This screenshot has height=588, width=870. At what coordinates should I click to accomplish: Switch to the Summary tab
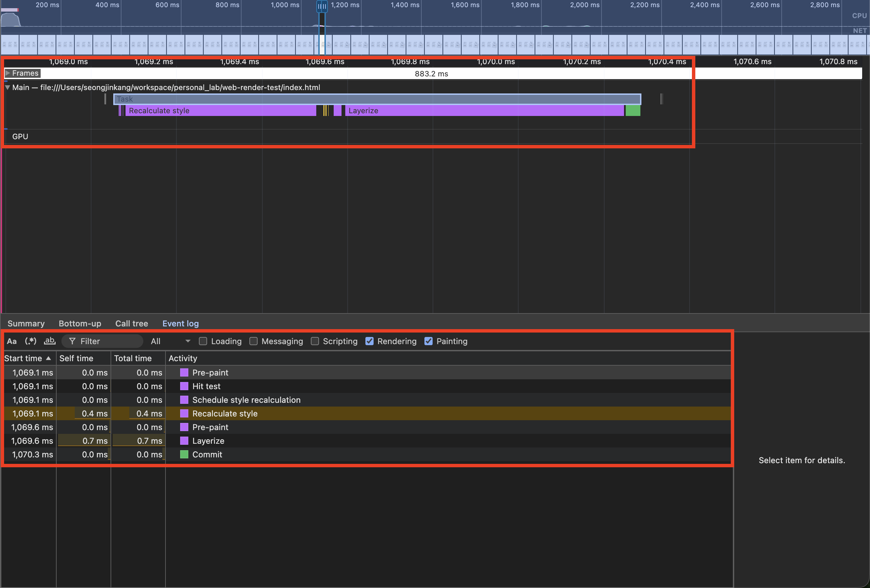click(26, 323)
